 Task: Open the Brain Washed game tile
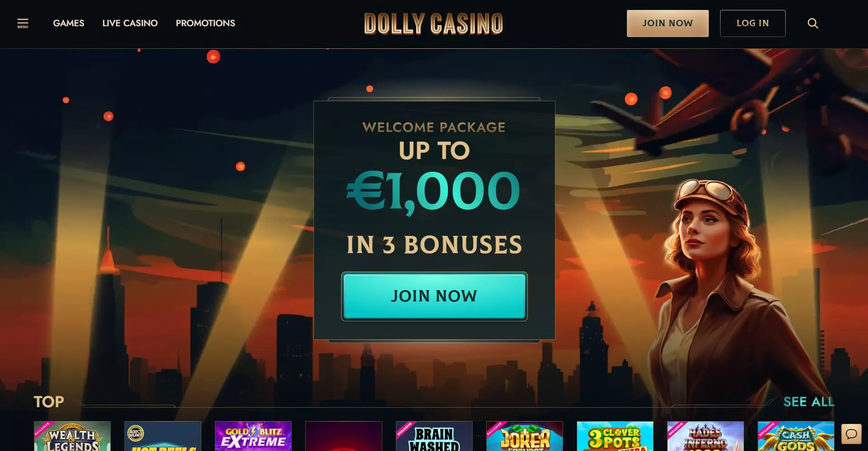point(434,436)
